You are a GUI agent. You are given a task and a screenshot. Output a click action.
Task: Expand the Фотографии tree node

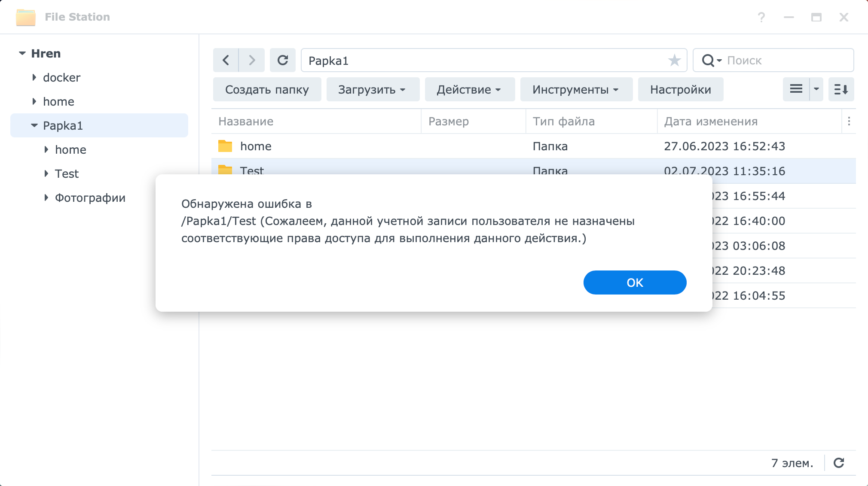tap(46, 198)
